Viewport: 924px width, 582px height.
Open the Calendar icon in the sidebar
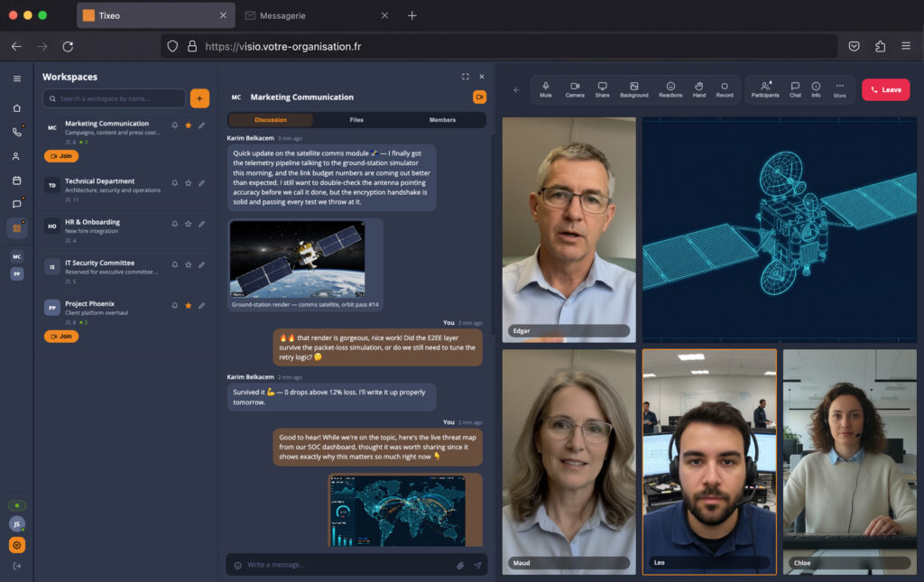17,180
